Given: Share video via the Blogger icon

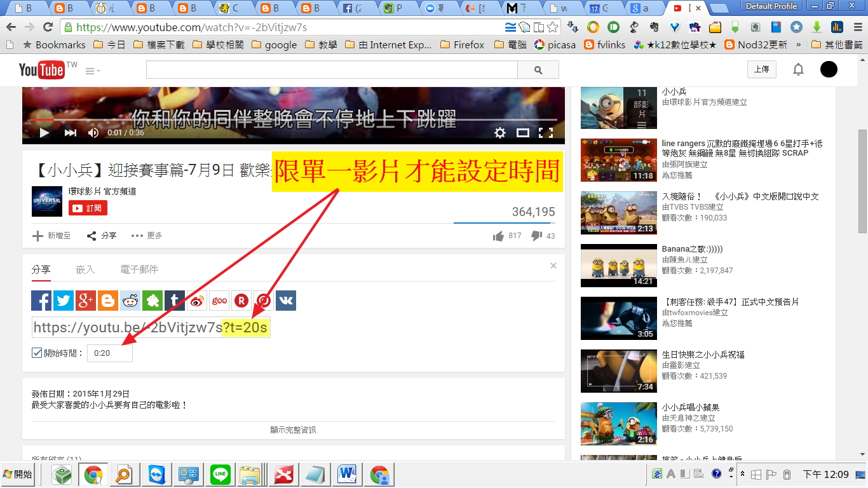Looking at the screenshot, I should (108, 301).
